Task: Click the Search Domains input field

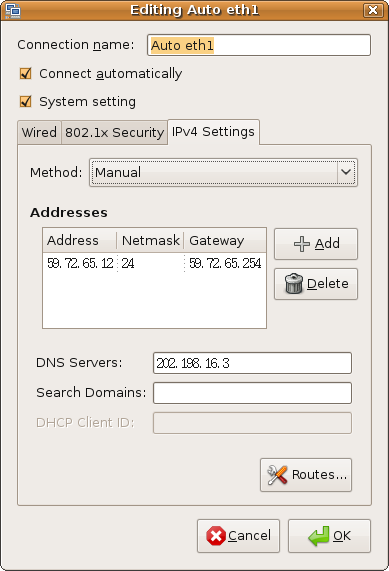Action: pos(252,393)
